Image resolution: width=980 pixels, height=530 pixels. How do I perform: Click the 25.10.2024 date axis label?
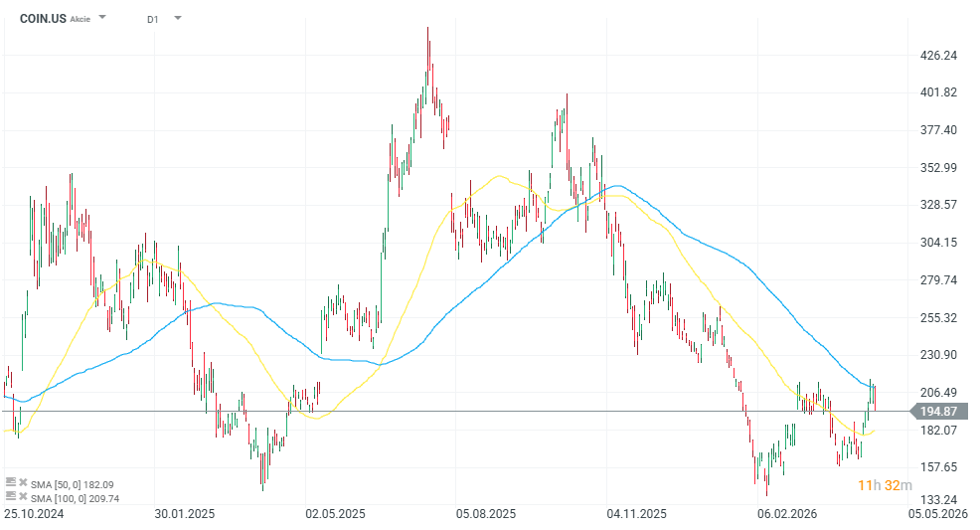(x=33, y=514)
